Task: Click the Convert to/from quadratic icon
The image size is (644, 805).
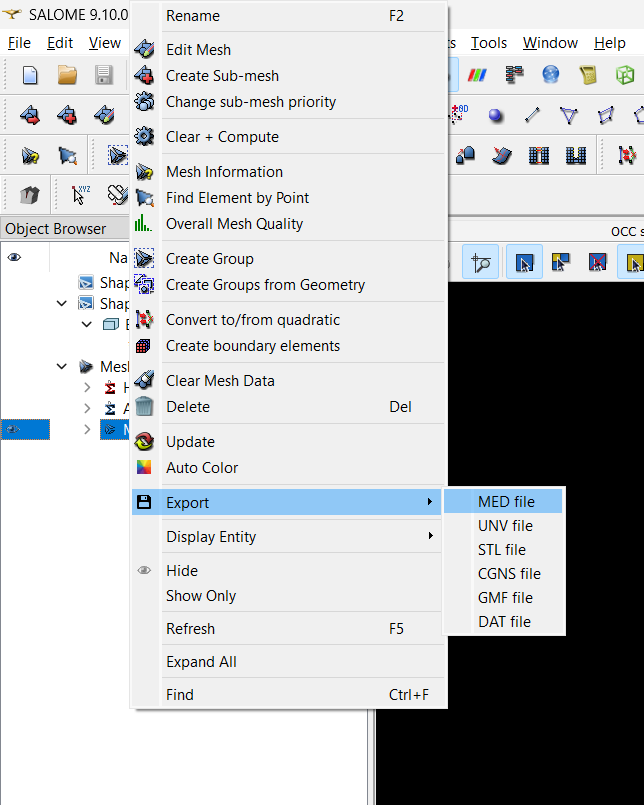Action: (x=144, y=319)
